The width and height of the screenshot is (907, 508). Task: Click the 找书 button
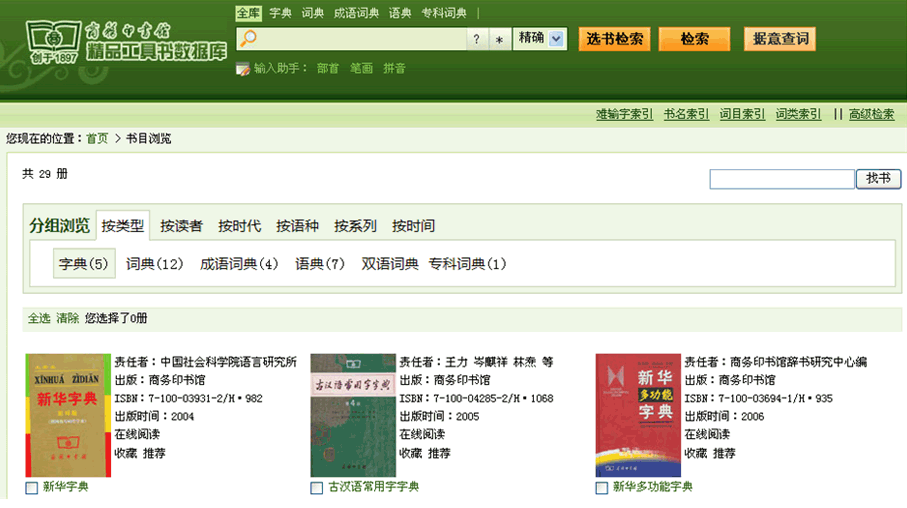click(878, 178)
